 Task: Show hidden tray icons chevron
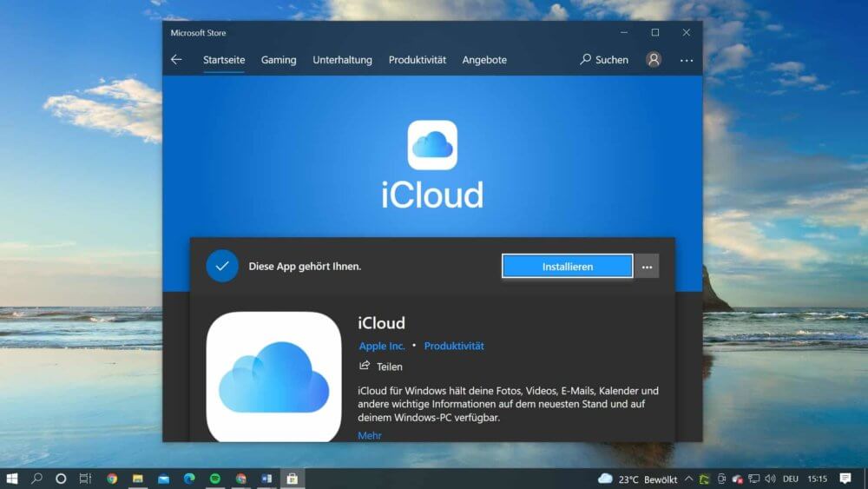tap(688, 479)
